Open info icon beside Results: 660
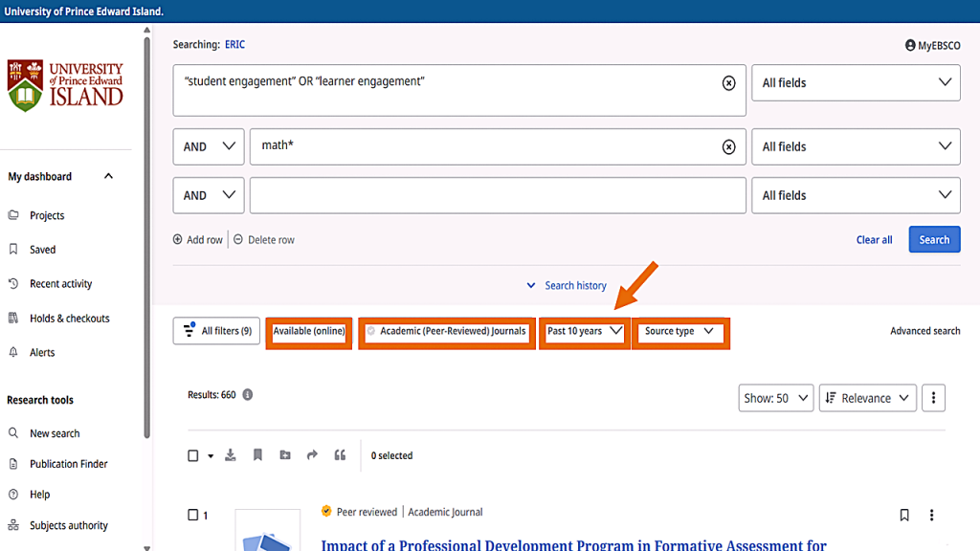The image size is (980, 551). tap(248, 395)
